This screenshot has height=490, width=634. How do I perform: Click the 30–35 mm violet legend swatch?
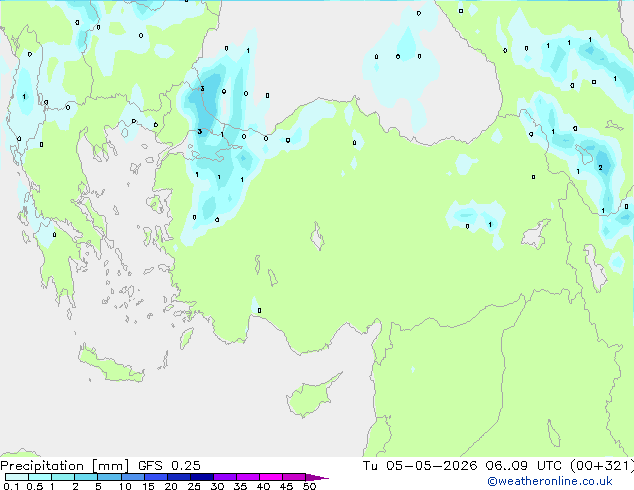pyautogui.click(x=225, y=477)
